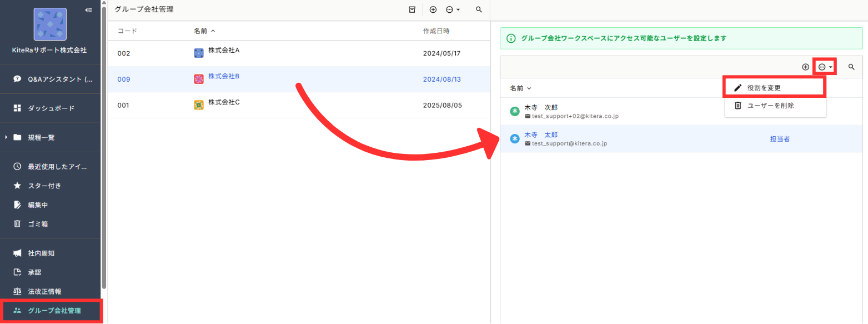The image size is (868, 324).
Task: Search users in the right panel
Action: pos(851,67)
